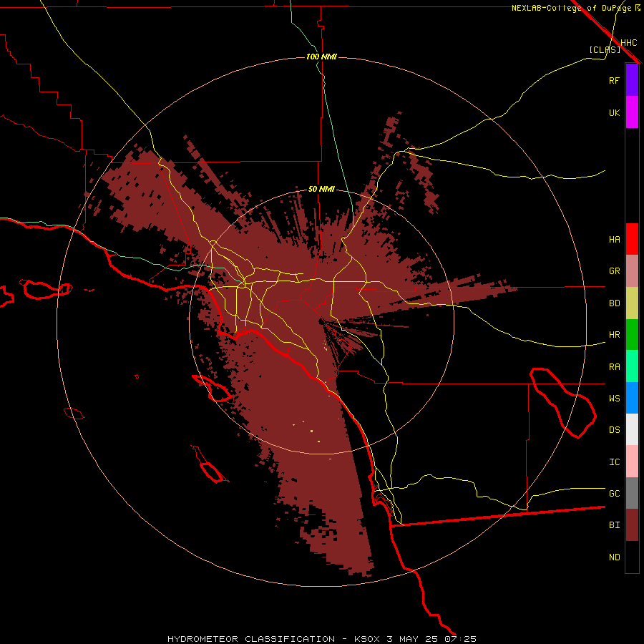
Task: Select the GR legend color block
Action: [x=632, y=270]
